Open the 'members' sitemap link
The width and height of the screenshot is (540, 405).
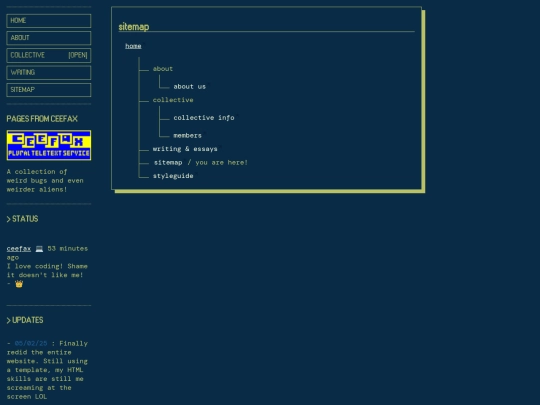187,136
